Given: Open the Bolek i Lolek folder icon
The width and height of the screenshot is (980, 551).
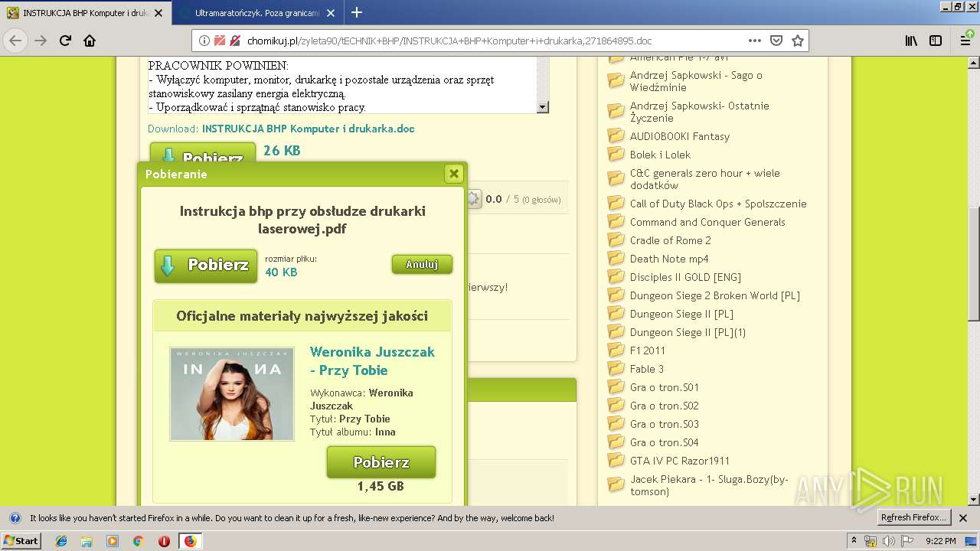Looking at the screenshot, I should click(x=616, y=155).
